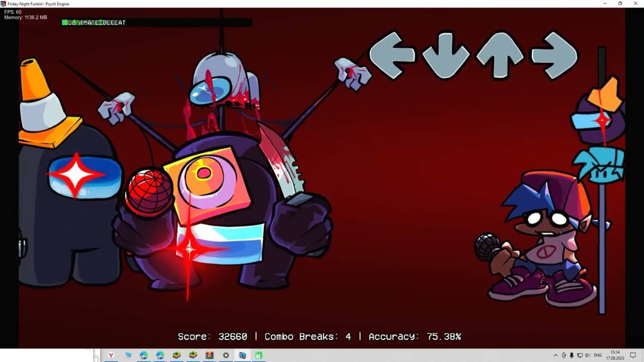Click the microphone tray icon

click(x=572, y=355)
